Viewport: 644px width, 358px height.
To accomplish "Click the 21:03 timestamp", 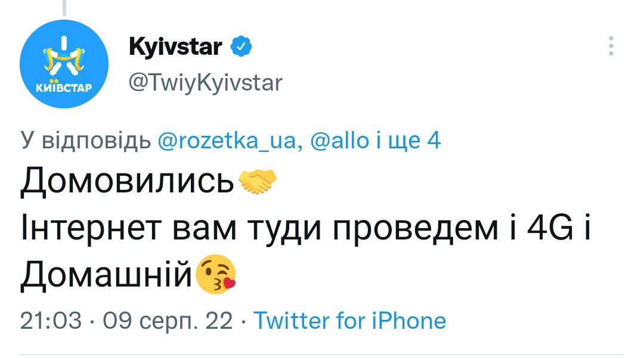I will pos(51,321).
